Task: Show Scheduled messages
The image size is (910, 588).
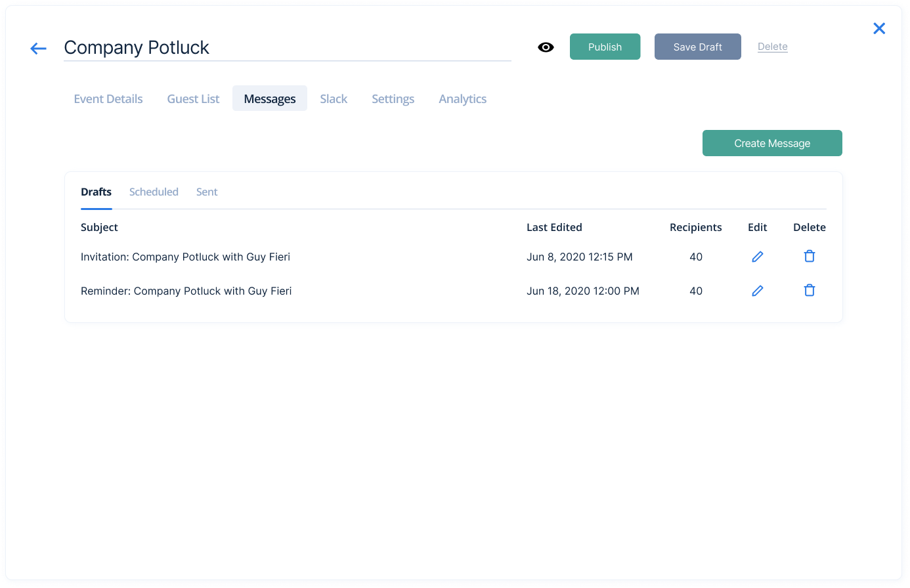Action: click(154, 192)
